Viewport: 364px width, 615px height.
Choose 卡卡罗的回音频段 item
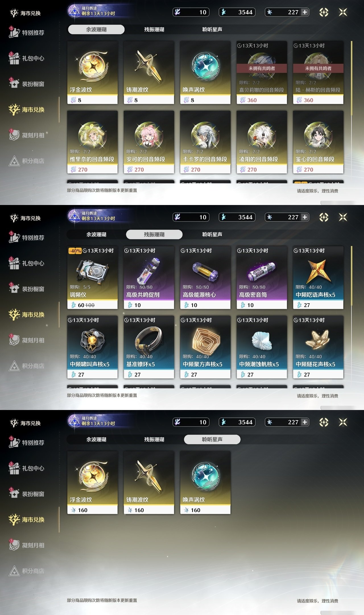[x=205, y=142]
